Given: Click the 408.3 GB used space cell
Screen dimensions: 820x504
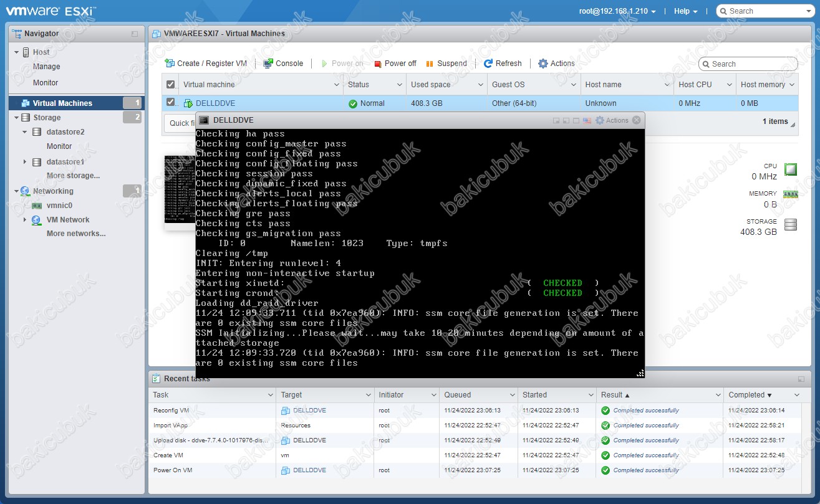Looking at the screenshot, I should 446,103.
